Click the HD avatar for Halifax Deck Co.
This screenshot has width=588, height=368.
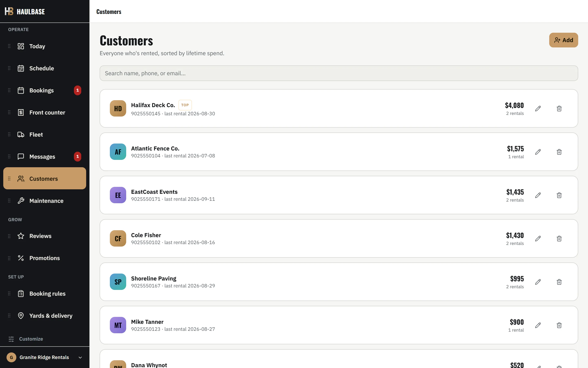click(118, 109)
